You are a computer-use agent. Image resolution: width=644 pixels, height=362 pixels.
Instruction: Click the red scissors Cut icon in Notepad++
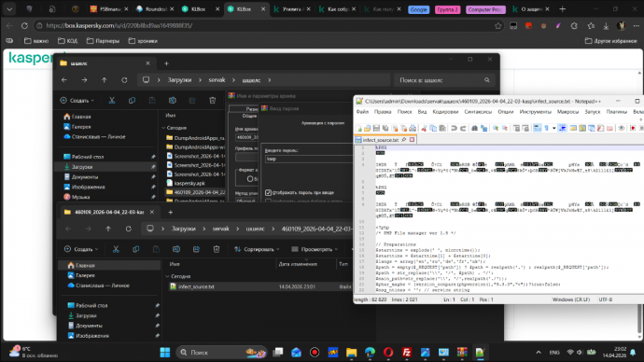click(425, 129)
